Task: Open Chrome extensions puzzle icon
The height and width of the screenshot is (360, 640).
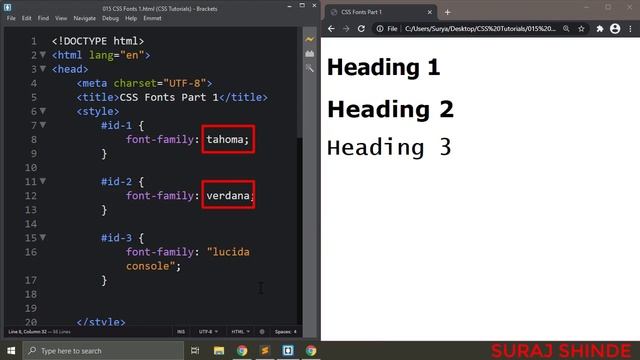Action: [600, 29]
